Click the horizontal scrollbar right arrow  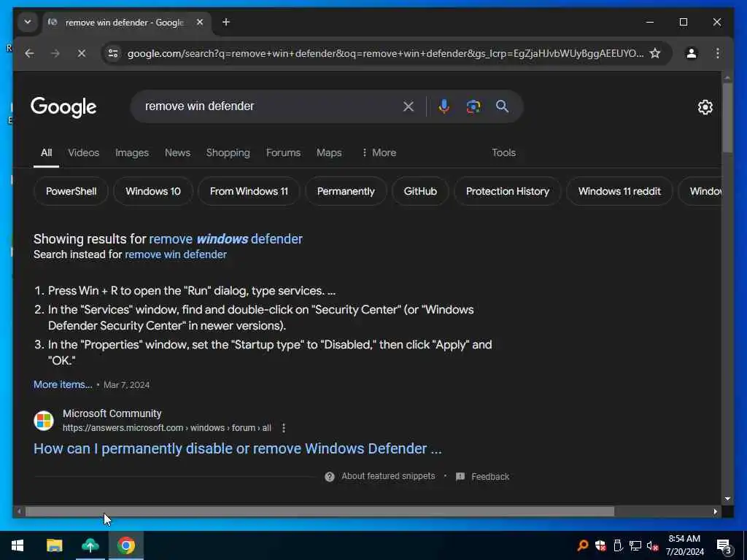pyautogui.click(x=715, y=512)
